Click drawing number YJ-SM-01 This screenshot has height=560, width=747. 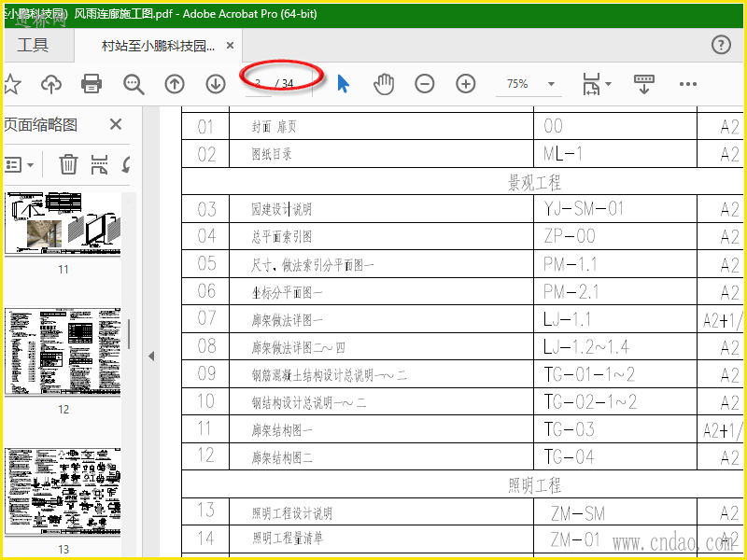[584, 208]
